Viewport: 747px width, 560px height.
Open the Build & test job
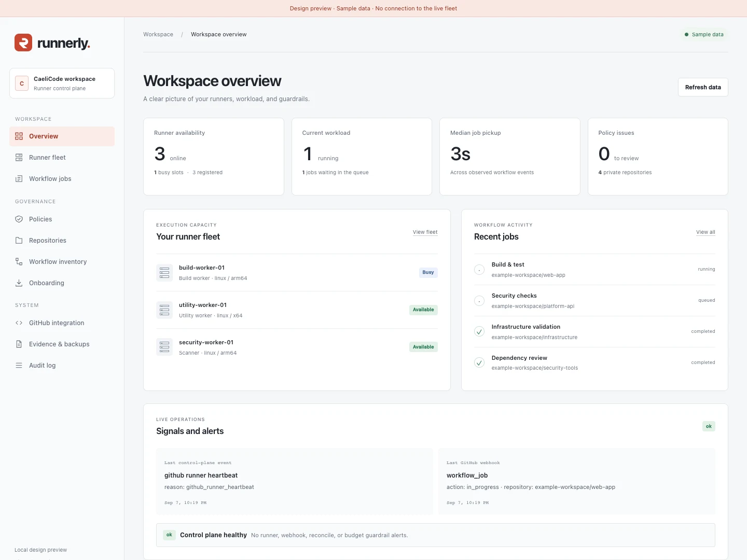pyautogui.click(x=594, y=270)
